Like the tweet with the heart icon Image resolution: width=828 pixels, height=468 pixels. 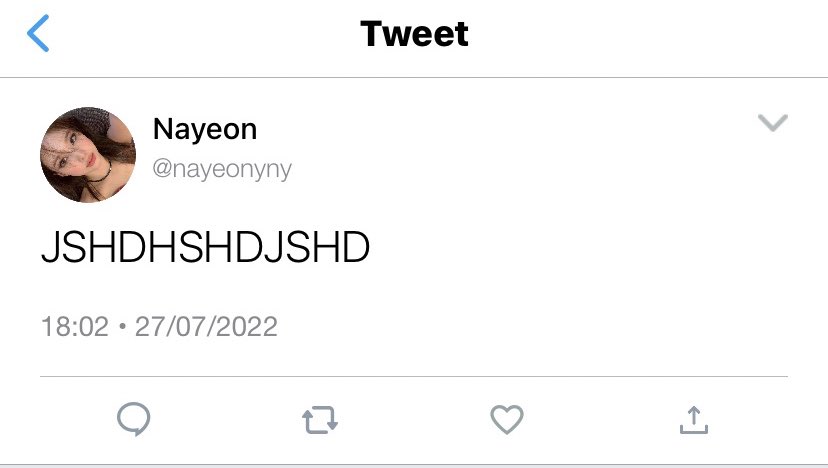(x=507, y=419)
